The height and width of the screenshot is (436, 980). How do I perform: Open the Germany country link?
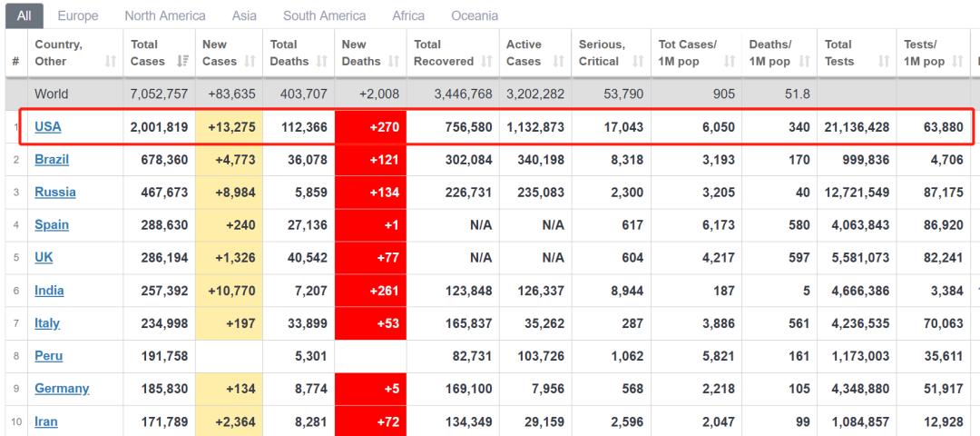62,389
